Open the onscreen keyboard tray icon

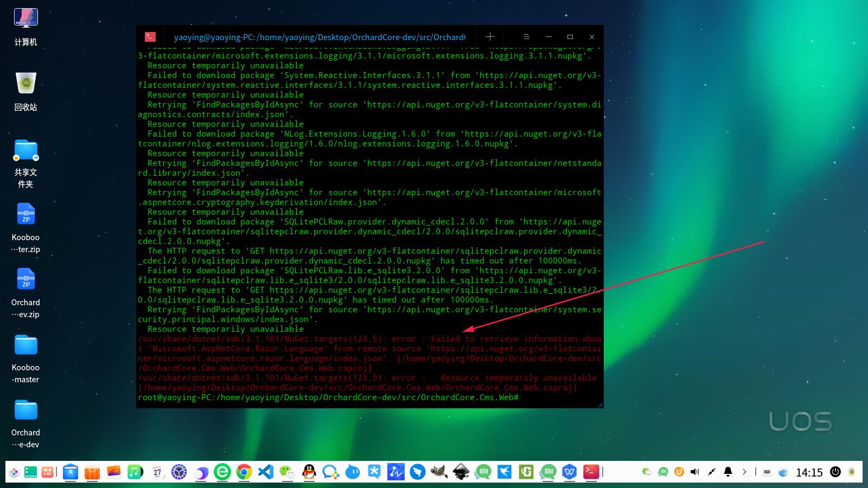767,472
